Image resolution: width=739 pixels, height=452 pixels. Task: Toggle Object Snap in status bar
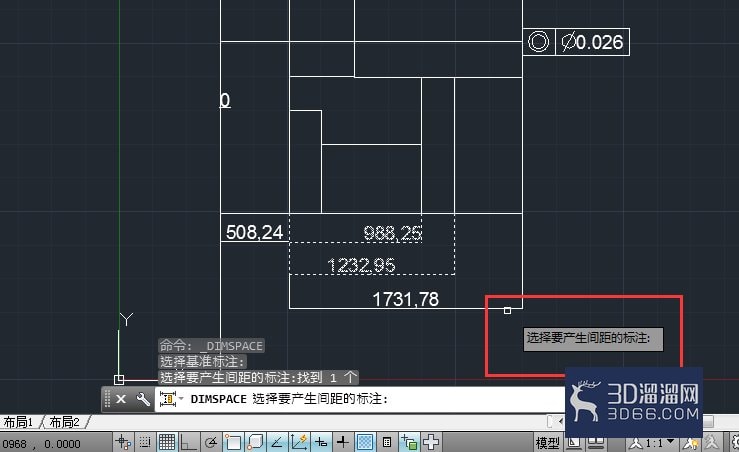(x=233, y=443)
